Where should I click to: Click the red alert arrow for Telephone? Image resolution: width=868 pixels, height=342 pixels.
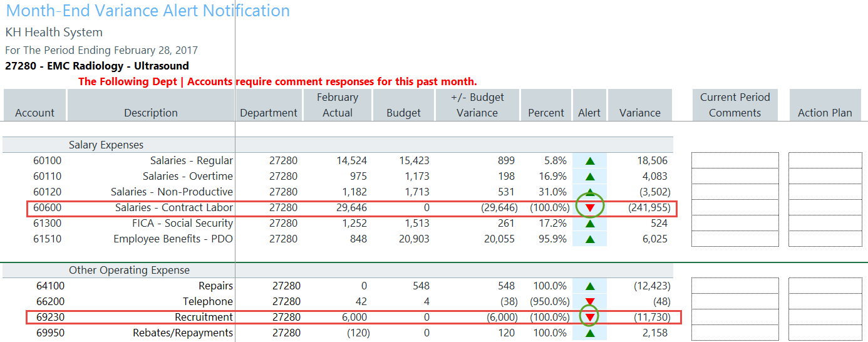[x=589, y=302]
